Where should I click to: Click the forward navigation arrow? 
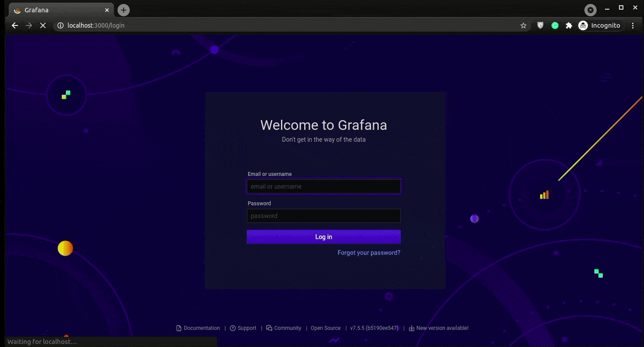click(x=28, y=25)
